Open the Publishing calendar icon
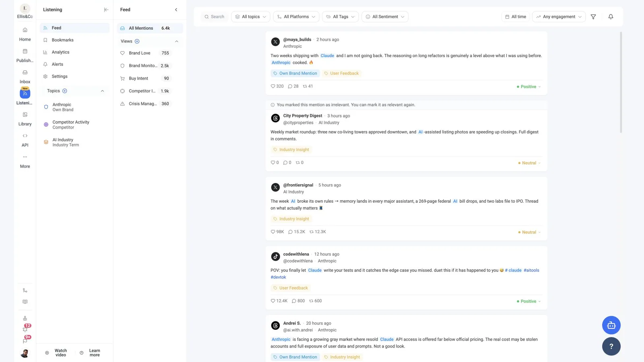The height and width of the screenshot is (362, 644). tap(25, 51)
